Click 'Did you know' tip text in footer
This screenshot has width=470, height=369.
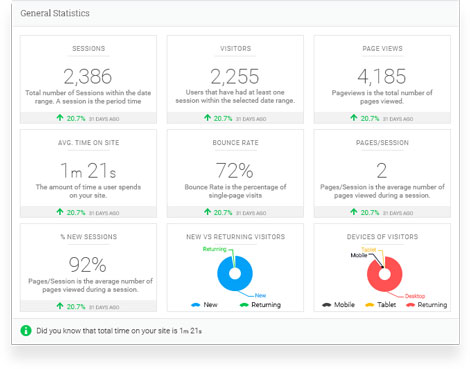tap(119, 331)
